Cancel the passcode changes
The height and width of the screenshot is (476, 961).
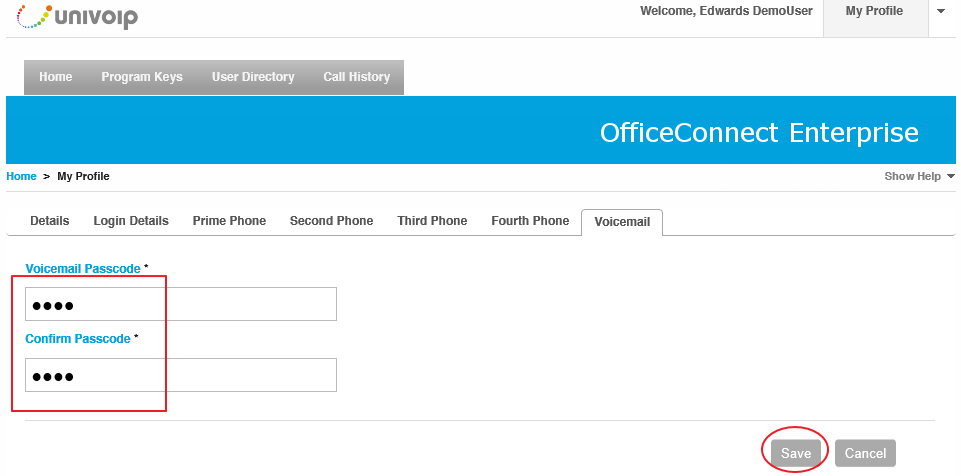[865, 453]
